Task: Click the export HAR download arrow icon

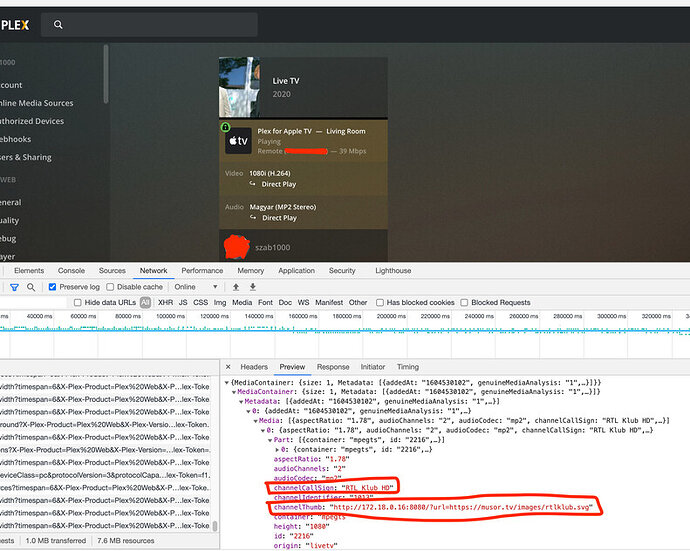Action: [x=253, y=287]
